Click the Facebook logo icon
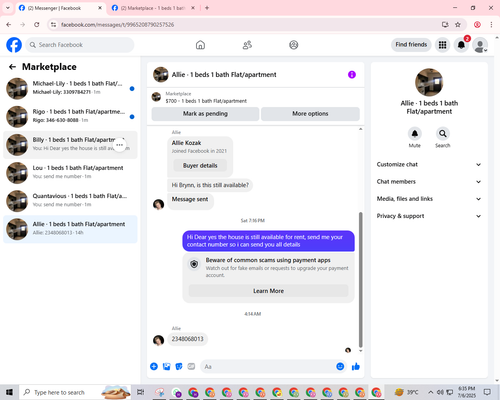The width and height of the screenshot is (500, 400). (14, 45)
